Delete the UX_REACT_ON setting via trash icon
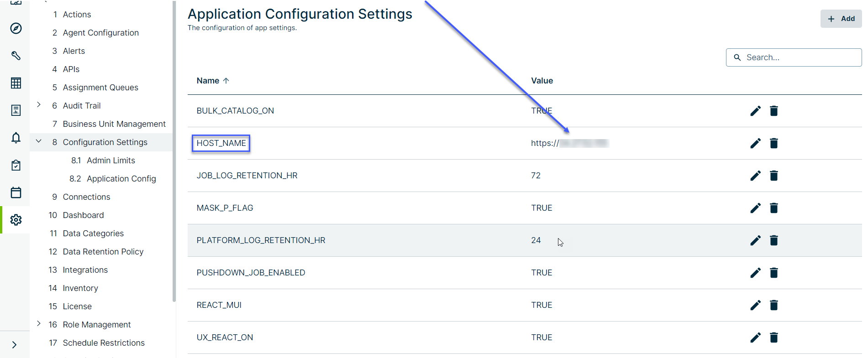The height and width of the screenshot is (358, 868). pyautogui.click(x=774, y=337)
